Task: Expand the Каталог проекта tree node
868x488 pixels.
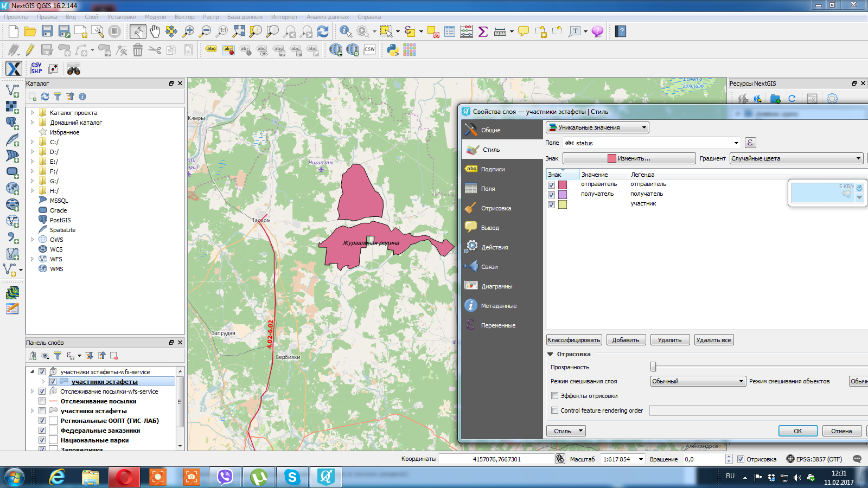Action: point(33,113)
